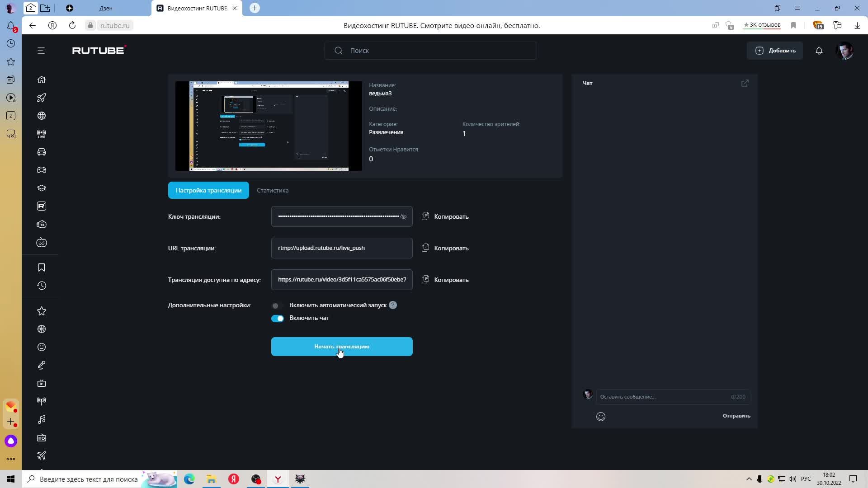Open the games controller sidebar icon
The image size is (868, 488).
[42, 170]
